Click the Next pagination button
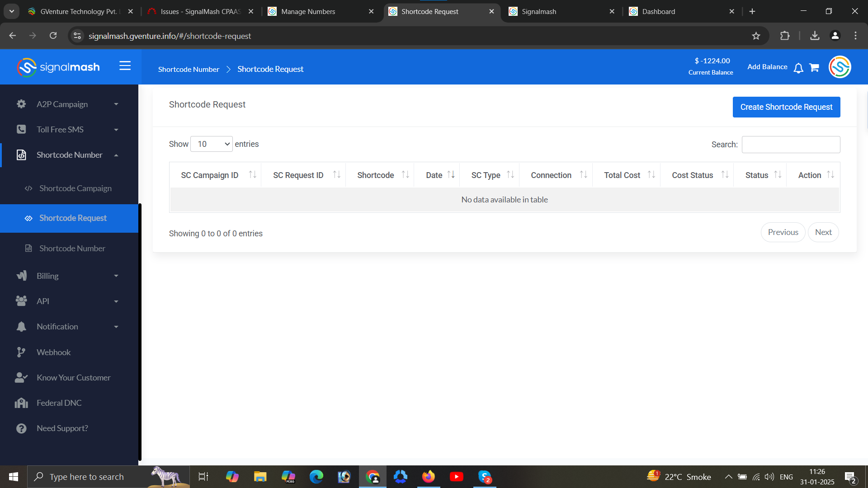The image size is (868, 488). coord(823,232)
